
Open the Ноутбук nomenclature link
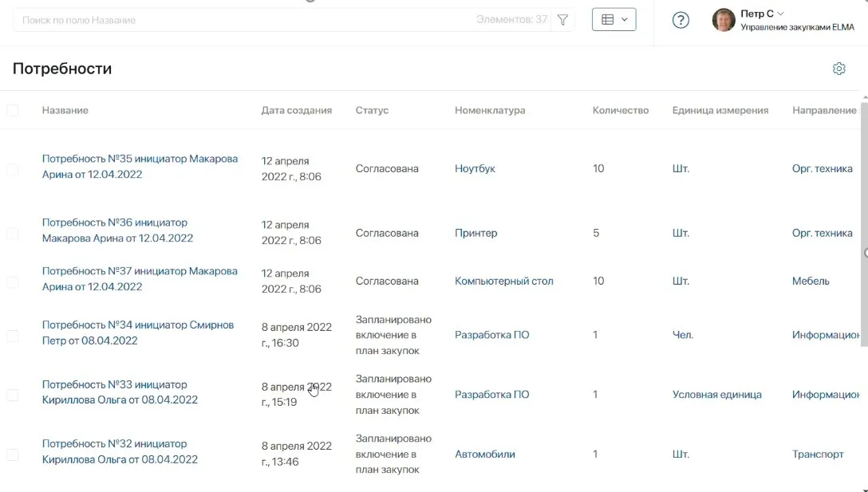(x=476, y=168)
